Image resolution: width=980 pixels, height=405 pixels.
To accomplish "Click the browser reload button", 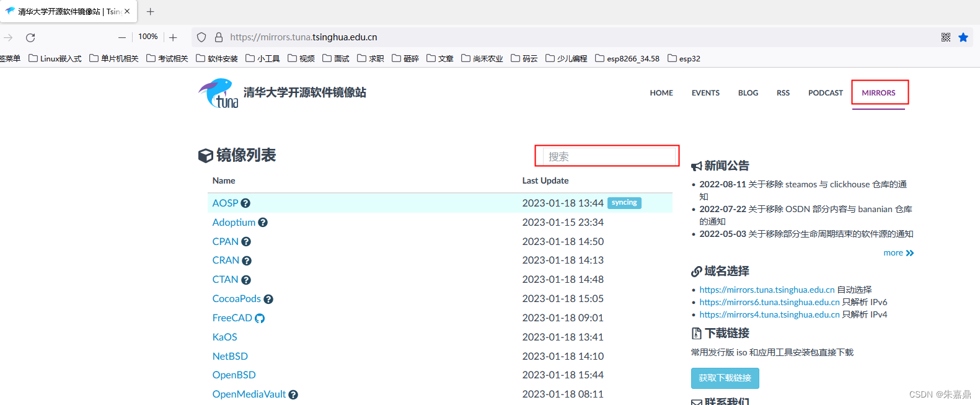I will pyautogui.click(x=30, y=37).
